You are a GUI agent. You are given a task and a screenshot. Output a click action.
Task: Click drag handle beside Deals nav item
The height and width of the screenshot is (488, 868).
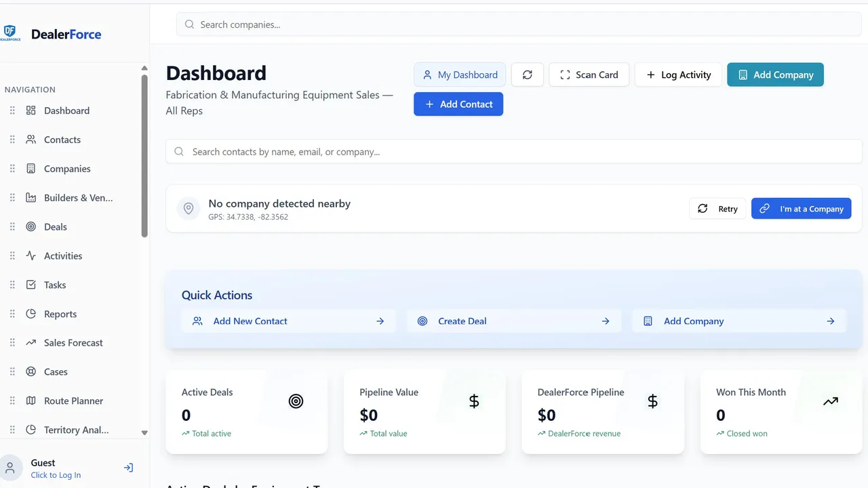(12, 227)
